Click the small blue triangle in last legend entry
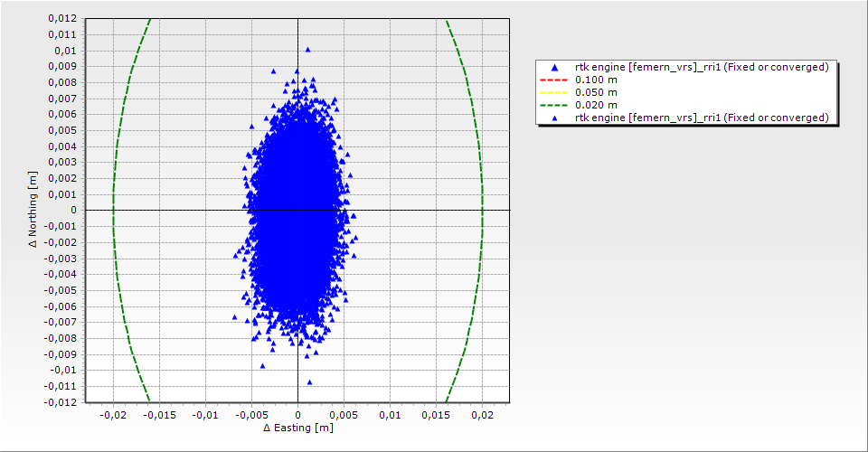 552,118
